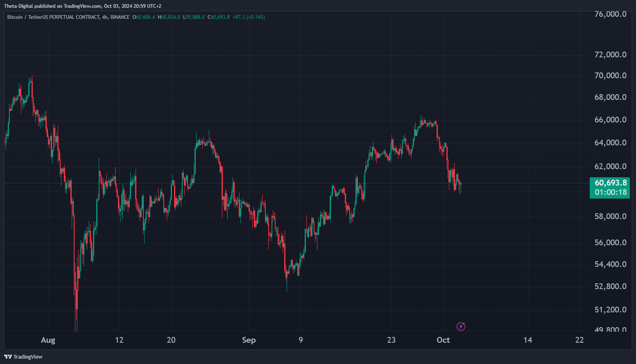Click the Theta-Digital published header text
This screenshot has height=364, width=636.
(x=83, y=6)
